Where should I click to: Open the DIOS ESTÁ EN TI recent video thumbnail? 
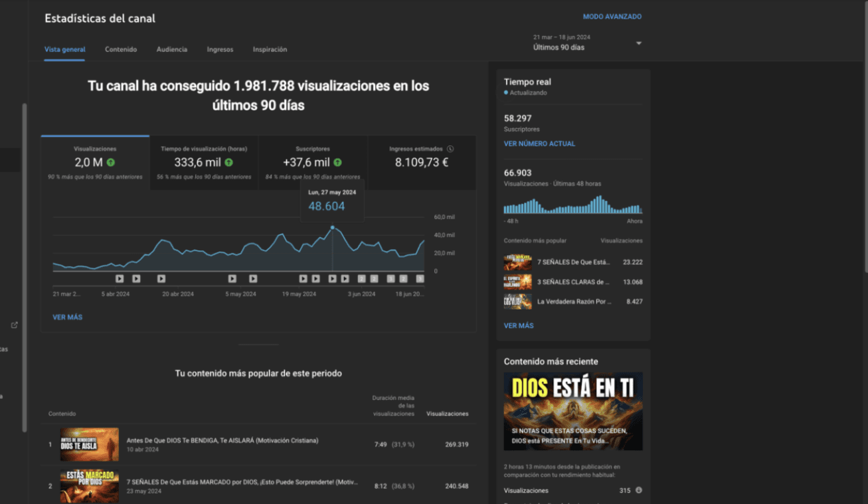click(x=572, y=410)
